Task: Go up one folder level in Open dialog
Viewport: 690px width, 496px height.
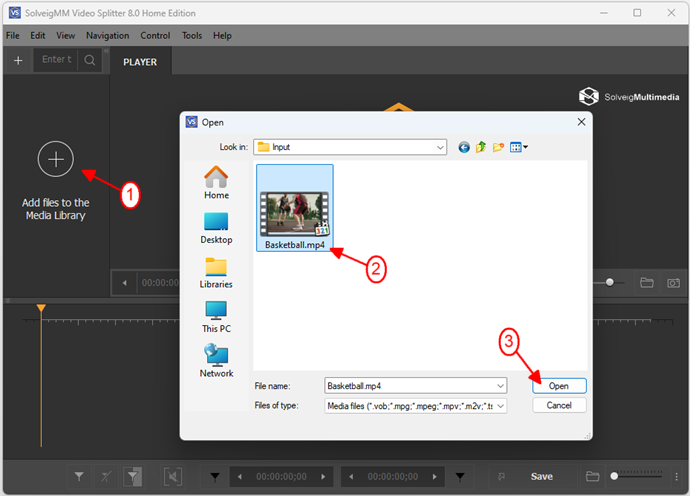Action: 481,147
